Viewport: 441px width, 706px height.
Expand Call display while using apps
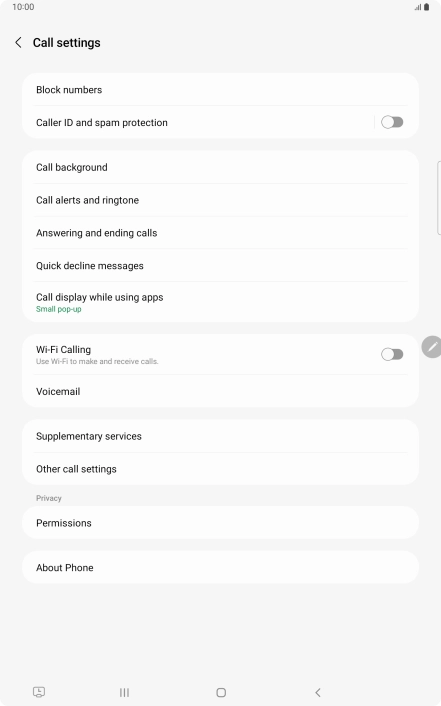(x=220, y=302)
